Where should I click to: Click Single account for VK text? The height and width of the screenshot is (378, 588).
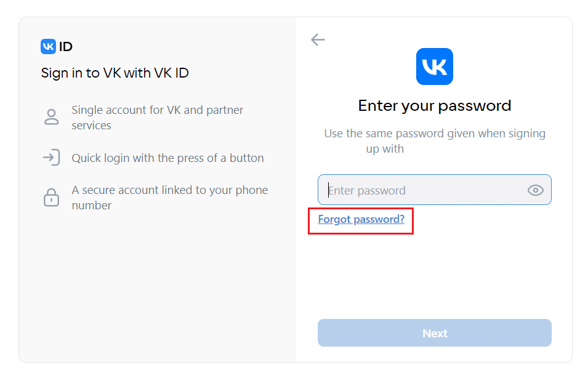coord(158,118)
